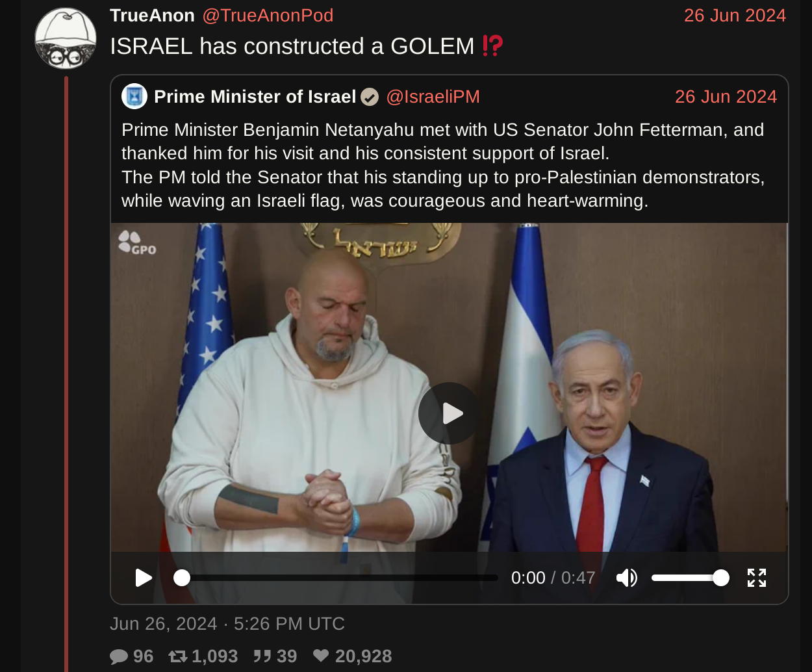
Task: Open retweets list showing 1,093
Action: pyautogui.click(x=203, y=656)
